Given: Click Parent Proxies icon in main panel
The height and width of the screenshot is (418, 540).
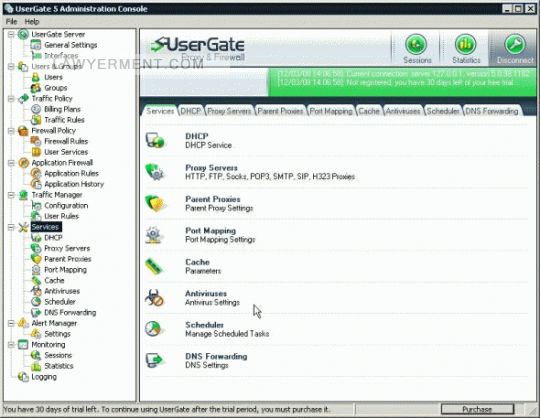Looking at the screenshot, I should click(155, 203).
